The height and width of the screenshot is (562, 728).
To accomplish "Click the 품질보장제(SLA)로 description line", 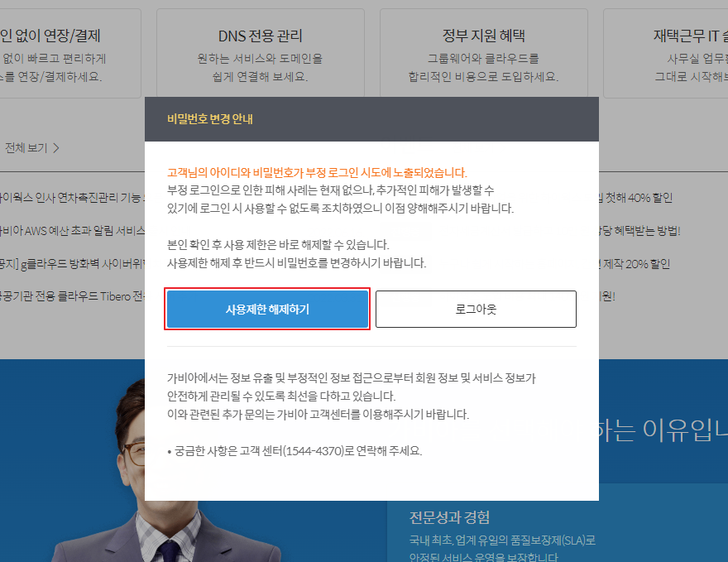I will pyautogui.click(x=502, y=540).
